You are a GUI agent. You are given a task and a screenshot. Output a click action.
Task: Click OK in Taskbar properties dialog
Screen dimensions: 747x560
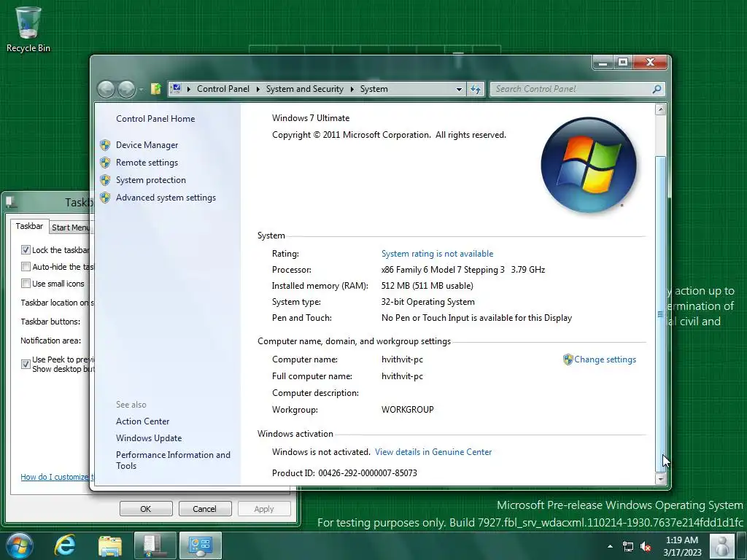pyautogui.click(x=146, y=508)
